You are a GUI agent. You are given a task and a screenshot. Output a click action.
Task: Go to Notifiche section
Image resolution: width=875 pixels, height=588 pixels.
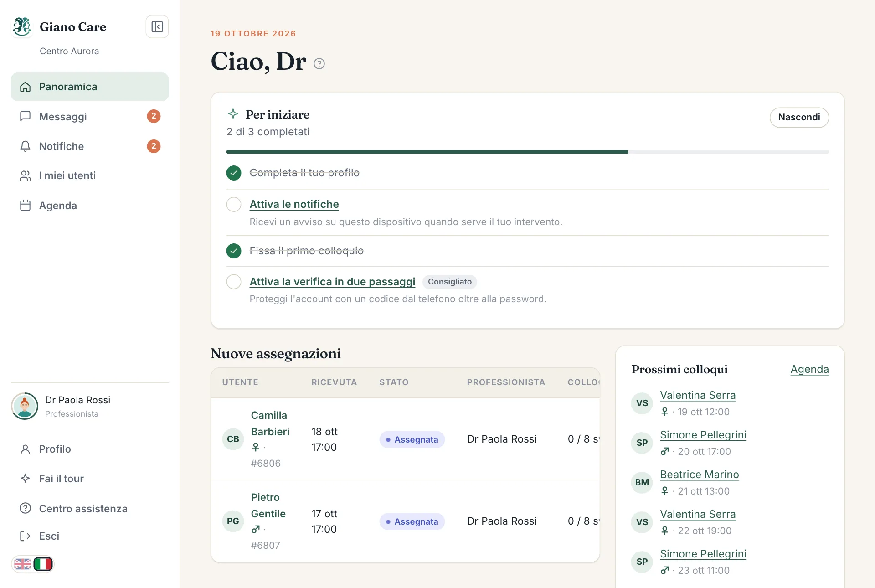click(x=90, y=146)
